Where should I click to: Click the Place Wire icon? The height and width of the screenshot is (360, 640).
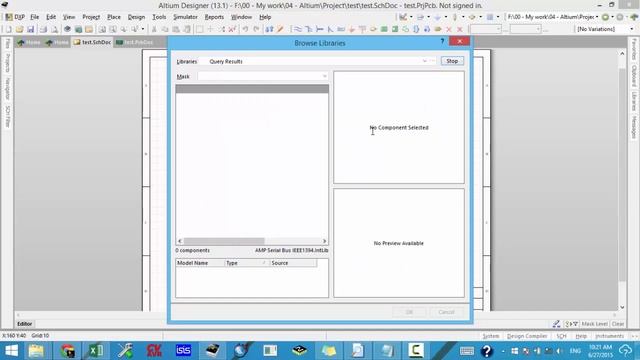298,29
